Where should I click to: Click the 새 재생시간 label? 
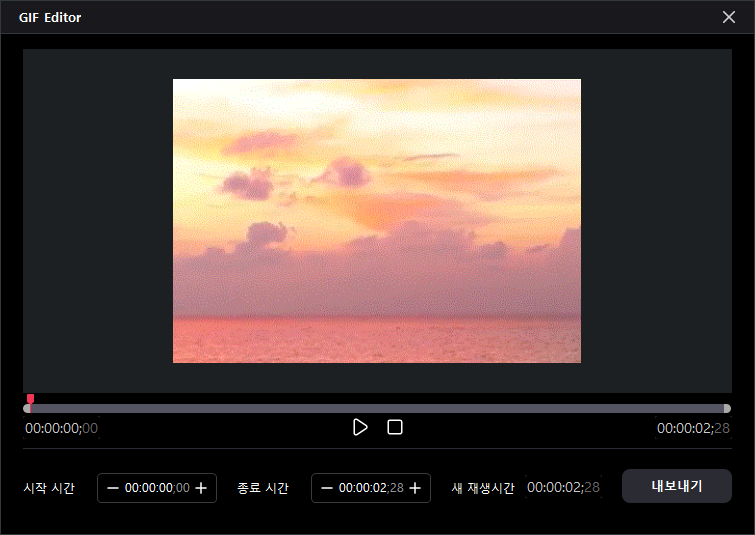(x=483, y=488)
